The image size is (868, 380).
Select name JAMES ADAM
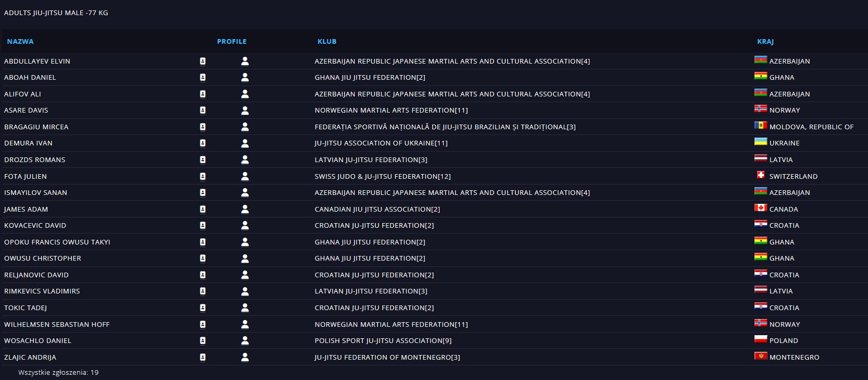(26, 209)
